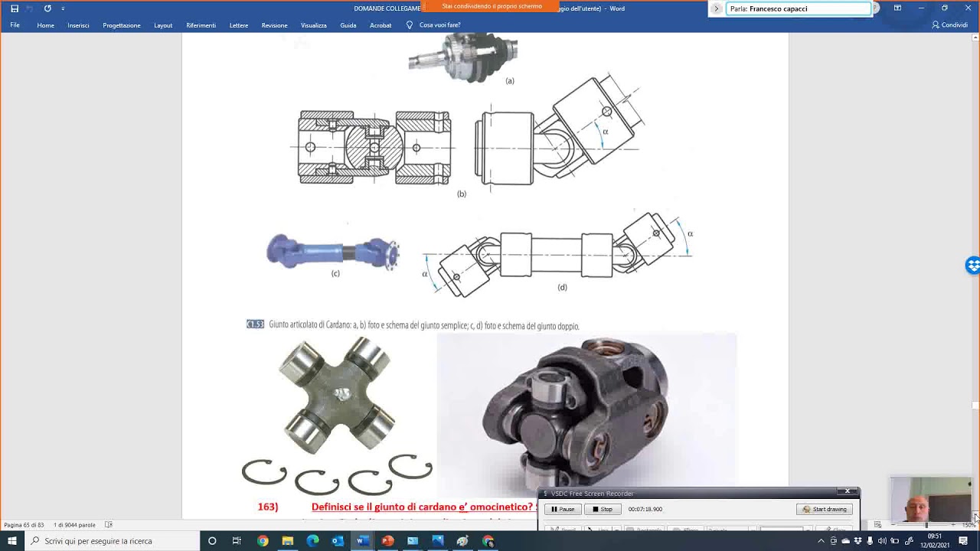This screenshot has height=551, width=980.
Task: Open the Customize Quick Access Toolbar arrow
Action: click(63, 8)
